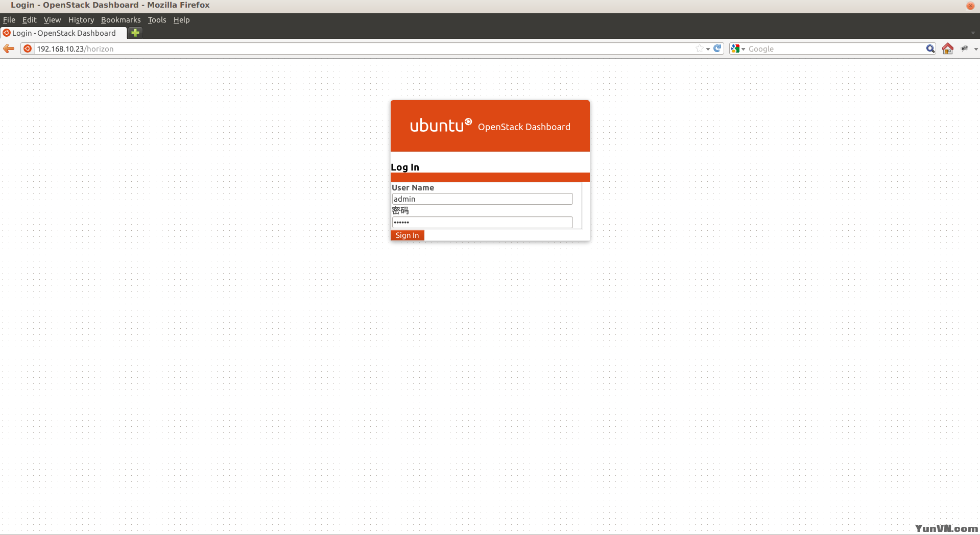The image size is (980, 535).
Task: Open the File menu
Action: pyautogui.click(x=9, y=20)
